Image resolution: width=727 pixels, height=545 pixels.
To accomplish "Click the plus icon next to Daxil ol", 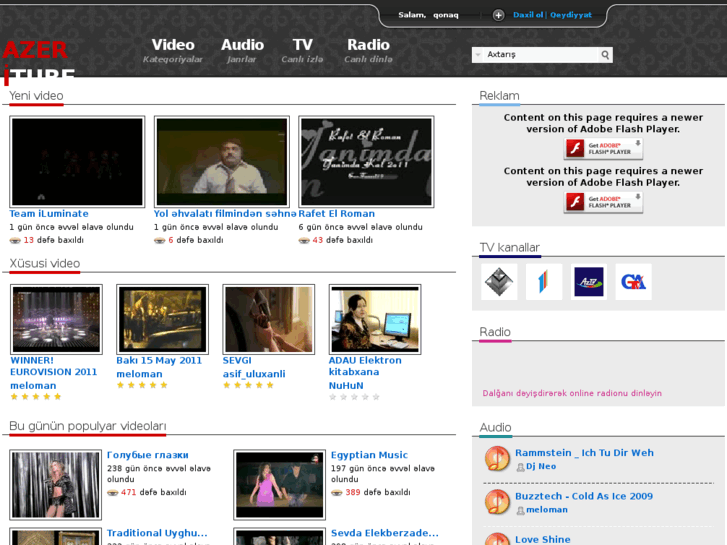I will point(498,15).
